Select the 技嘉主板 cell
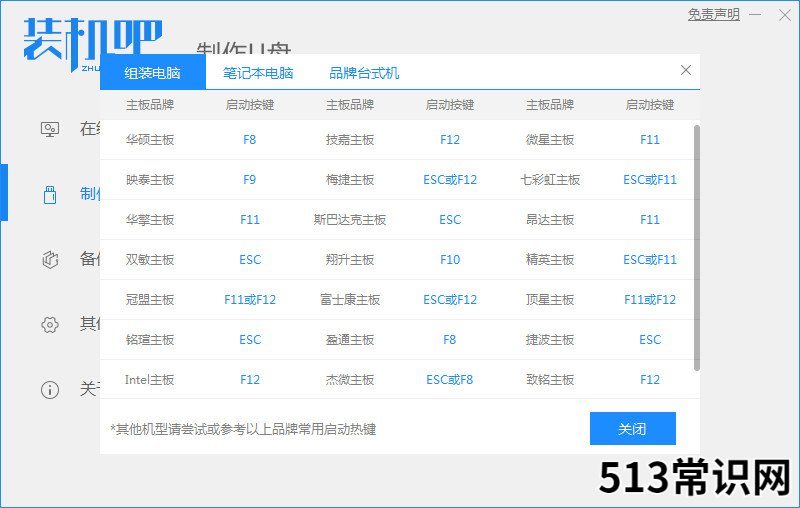Viewport: 800px width, 508px height. (350, 139)
